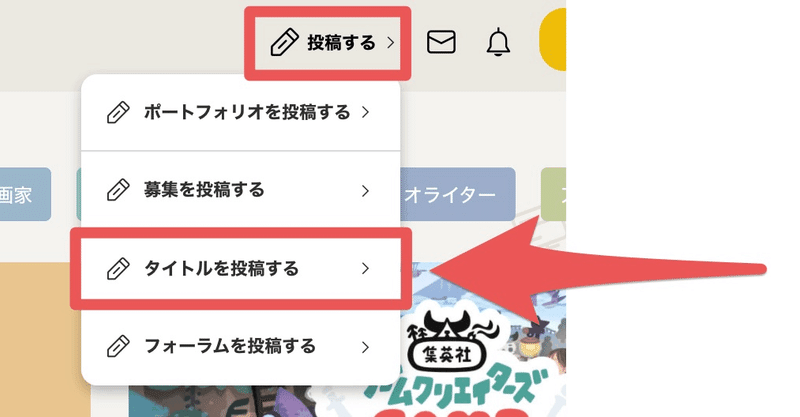
Task: Click chevron on ポートフォリオを投稿する row
Action: [x=365, y=112]
